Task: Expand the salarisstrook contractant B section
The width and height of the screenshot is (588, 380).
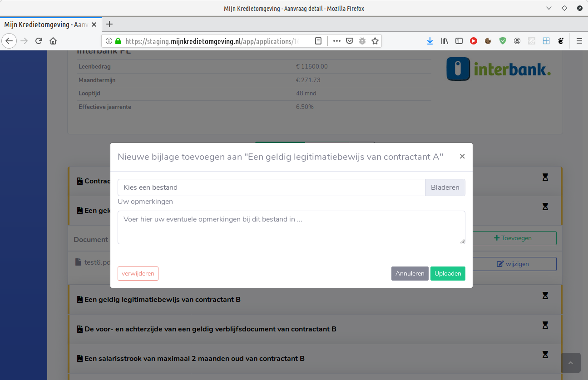Action: 194,359
